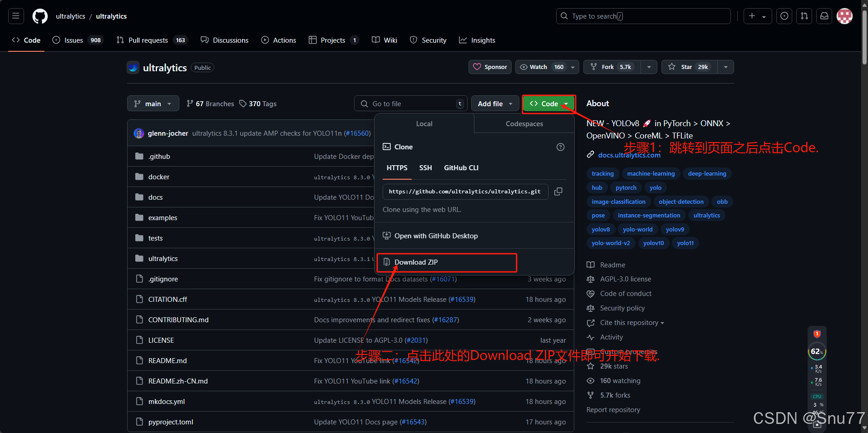Open the notifications inbox icon
The width and height of the screenshot is (868, 433).
[x=824, y=16]
